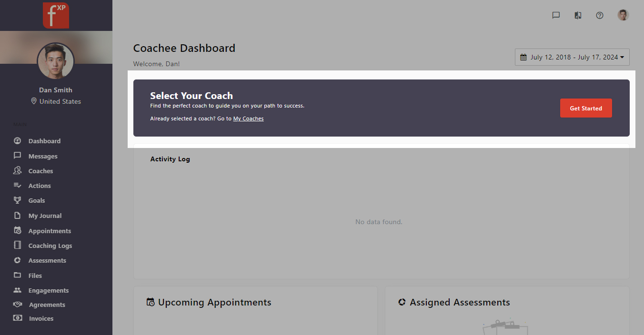Click Dan Smith's profile photo in sidebar
Image resolution: width=644 pixels, height=335 pixels.
pos(56,61)
